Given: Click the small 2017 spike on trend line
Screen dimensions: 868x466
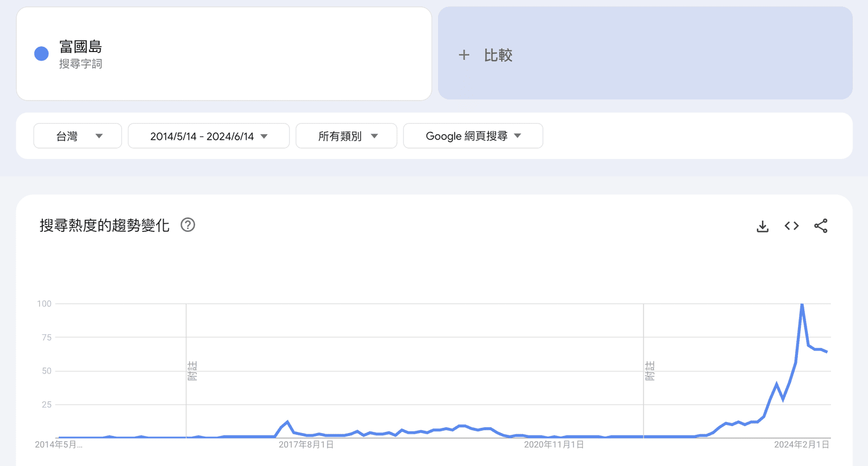Looking at the screenshot, I should click(x=287, y=422).
